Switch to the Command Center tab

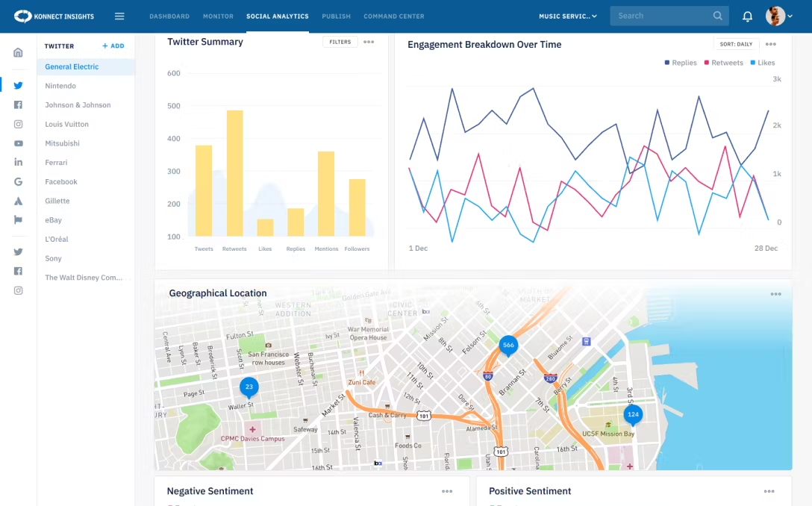pyautogui.click(x=393, y=16)
